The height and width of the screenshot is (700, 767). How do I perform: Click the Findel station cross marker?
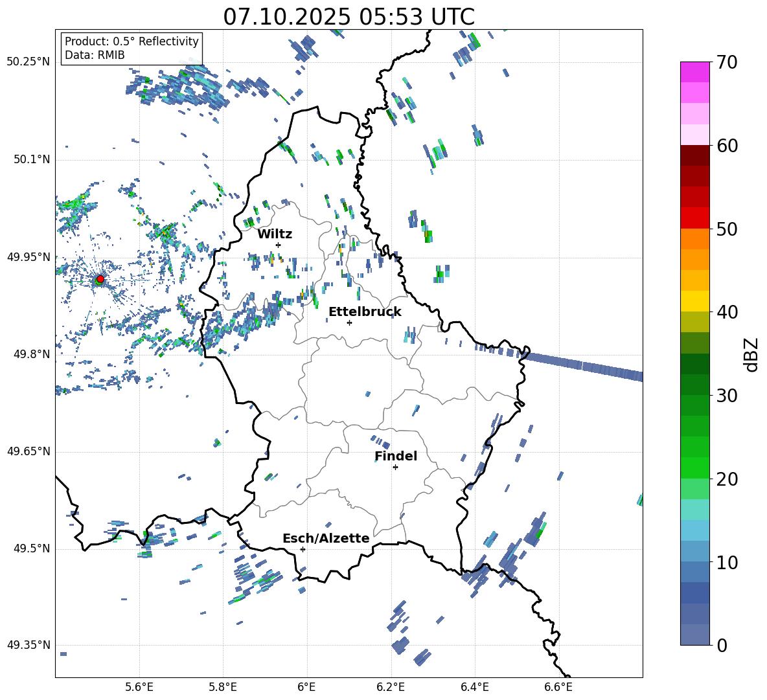395,467
